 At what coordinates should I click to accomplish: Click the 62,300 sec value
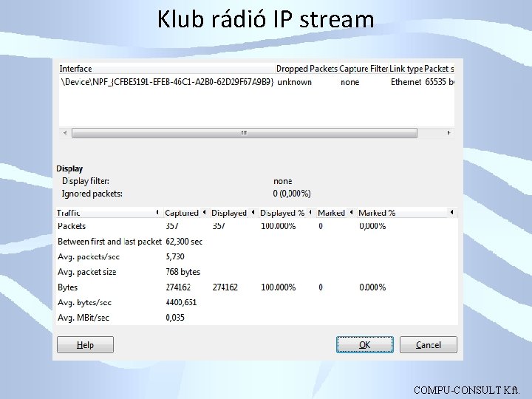(x=184, y=242)
